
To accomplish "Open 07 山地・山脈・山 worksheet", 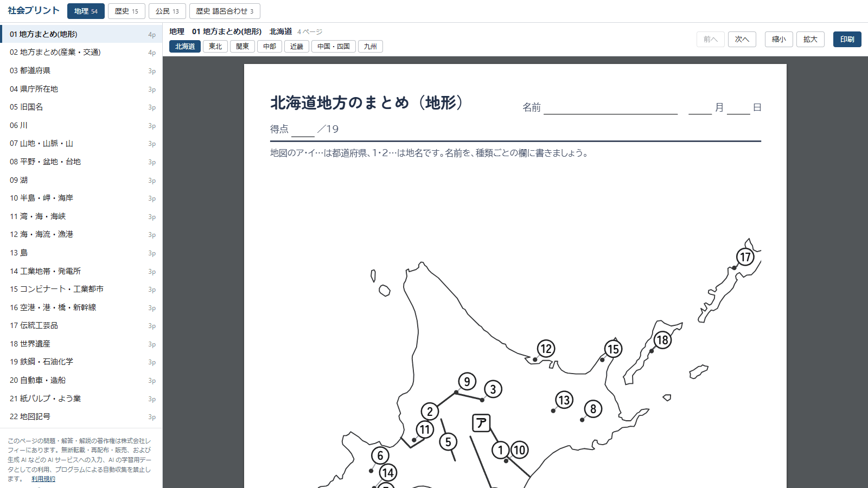I will [x=81, y=143].
